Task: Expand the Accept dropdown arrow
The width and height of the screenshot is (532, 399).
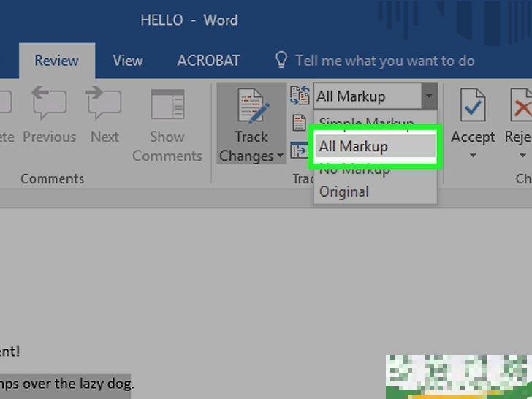Action: pyautogui.click(x=473, y=156)
